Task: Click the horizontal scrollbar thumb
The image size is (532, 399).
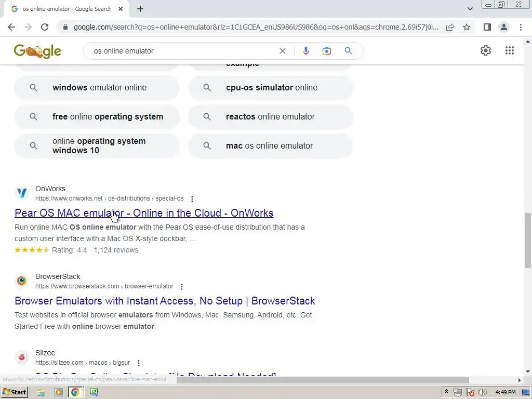Action: click(323, 380)
